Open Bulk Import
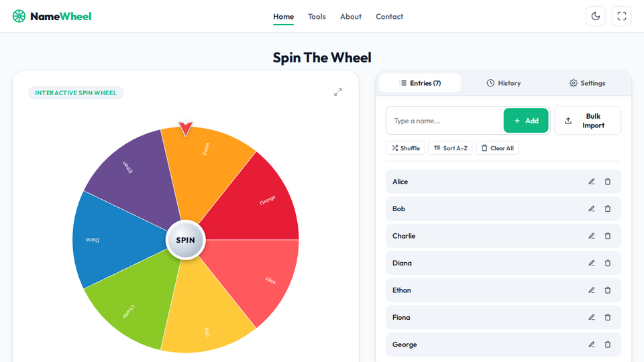Viewport: 644px width, 362px height. 588,120
